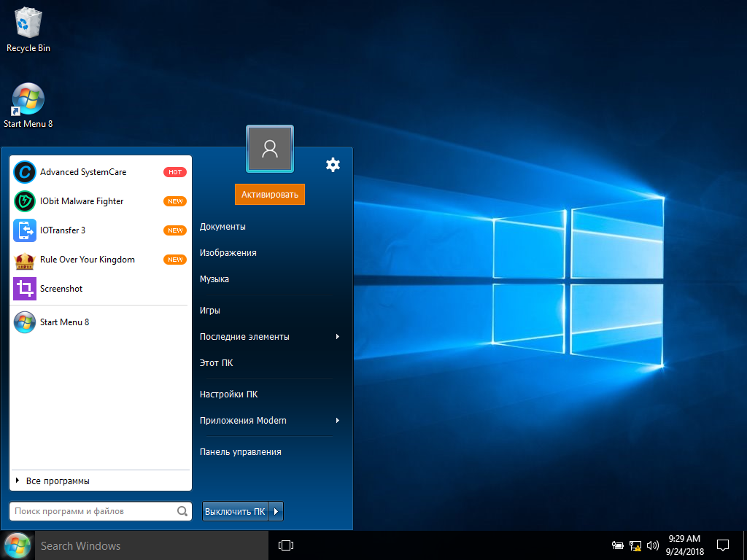Image resolution: width=747 pixels, height=560 pixels.
Task: Click the network warning tray icon
Action: tap(635, 545)
